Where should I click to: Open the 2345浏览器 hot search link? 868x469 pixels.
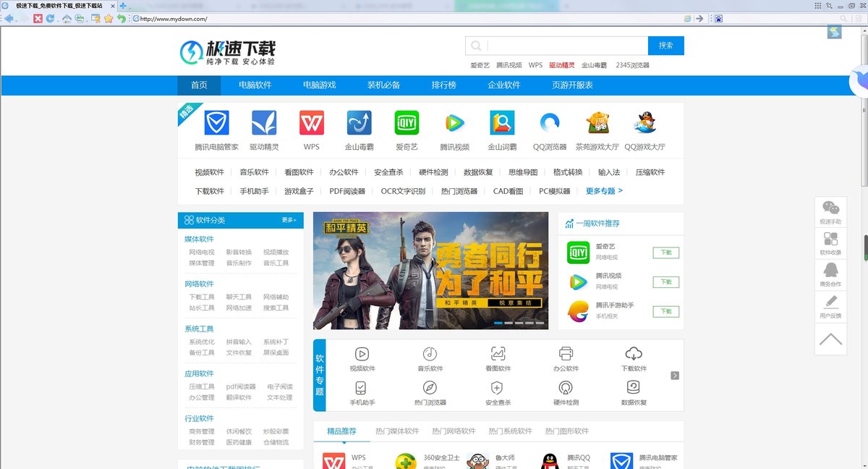tap(633, 65)
